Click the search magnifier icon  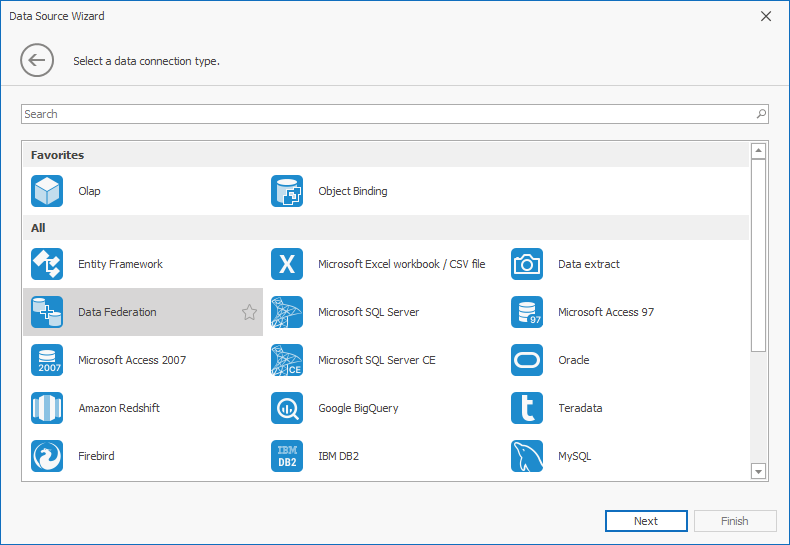[761, 114]
